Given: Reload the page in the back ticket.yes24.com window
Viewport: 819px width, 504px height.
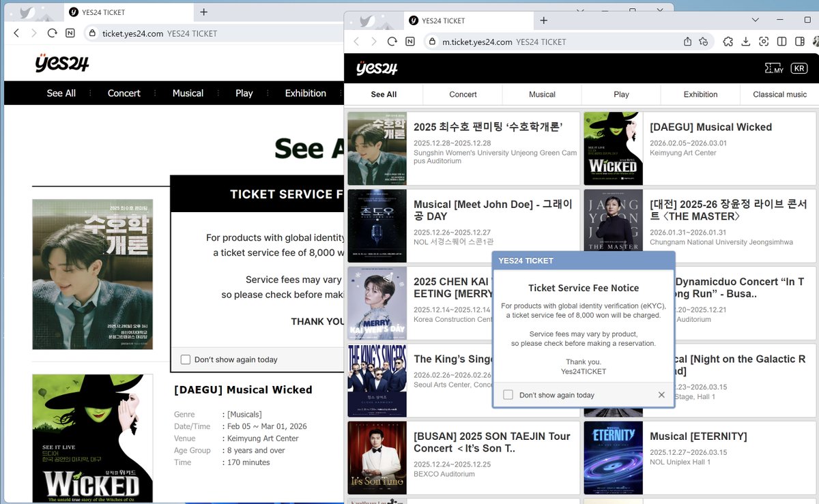Looking at the screenshot, I should click(x=52, y=33).
